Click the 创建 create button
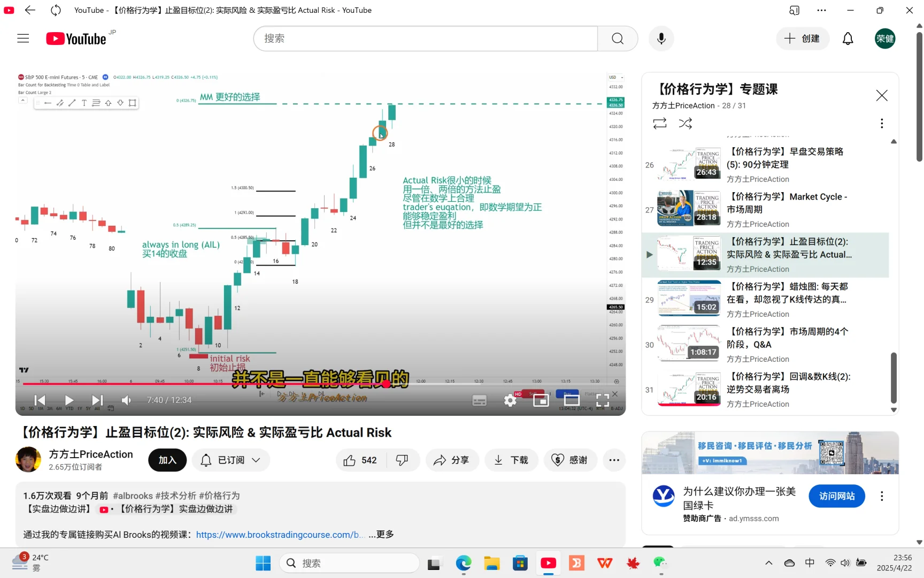The width and height of the screenshot is (924, 578). coord(803,39)
